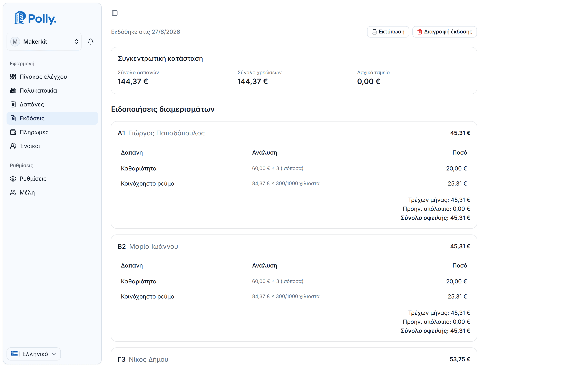The image size is (588, 367).
Task: Click the printer icon in Εκτύπωση
Action: [374, 32]
